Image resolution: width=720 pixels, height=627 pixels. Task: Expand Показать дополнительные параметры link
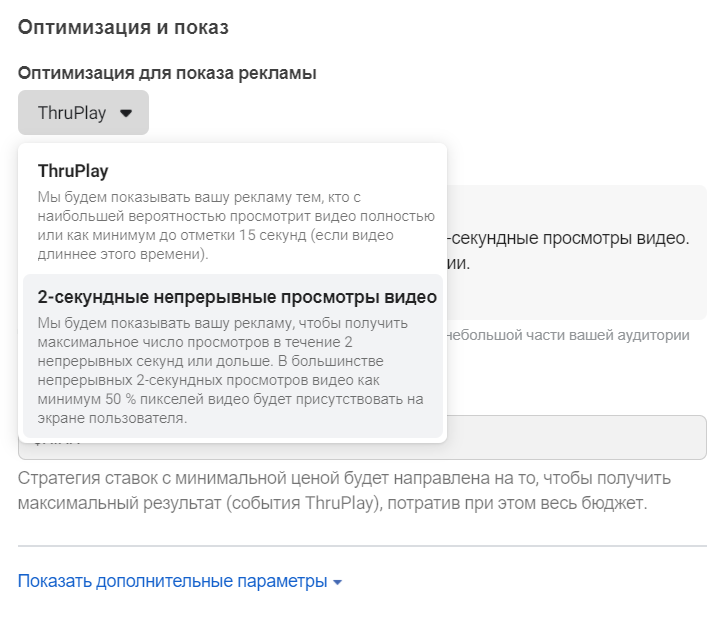coord(180,581)
